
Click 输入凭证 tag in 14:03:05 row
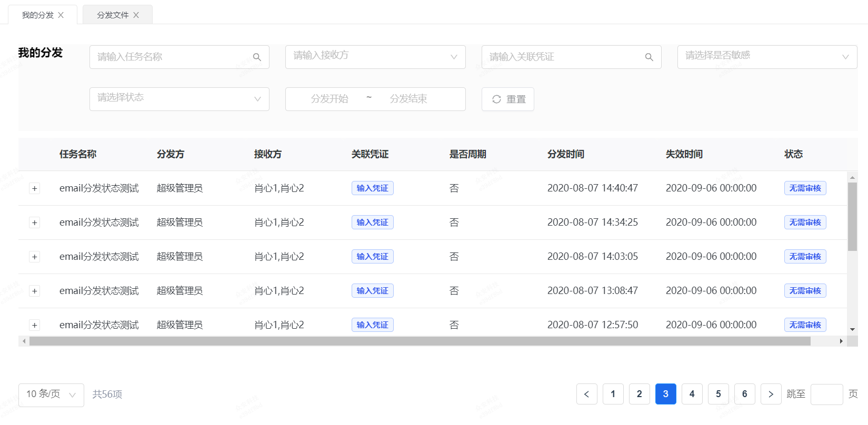point(373,257)
